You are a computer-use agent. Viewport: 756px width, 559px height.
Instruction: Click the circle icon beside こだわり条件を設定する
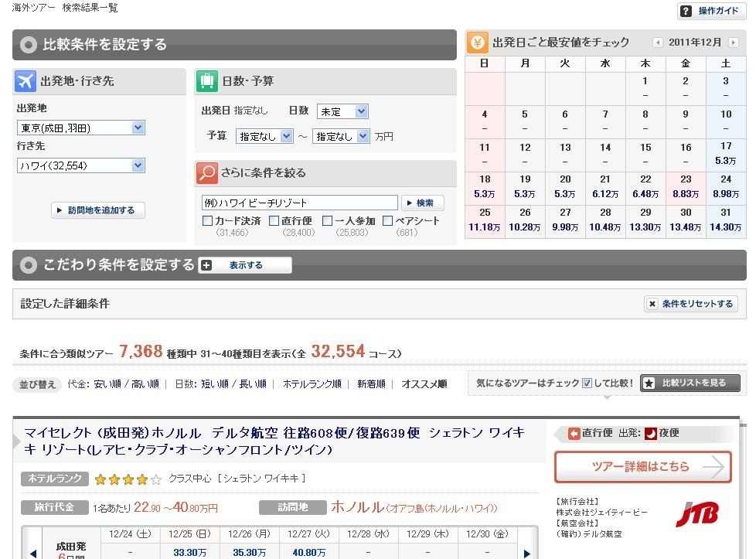[x=29, y=264]
